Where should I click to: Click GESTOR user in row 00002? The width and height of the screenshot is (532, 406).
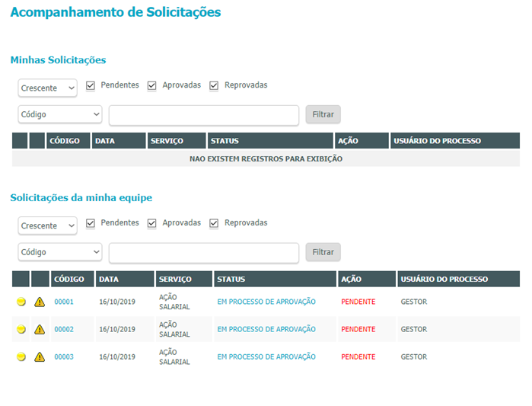pyautogui.click(x=413, y=329)
